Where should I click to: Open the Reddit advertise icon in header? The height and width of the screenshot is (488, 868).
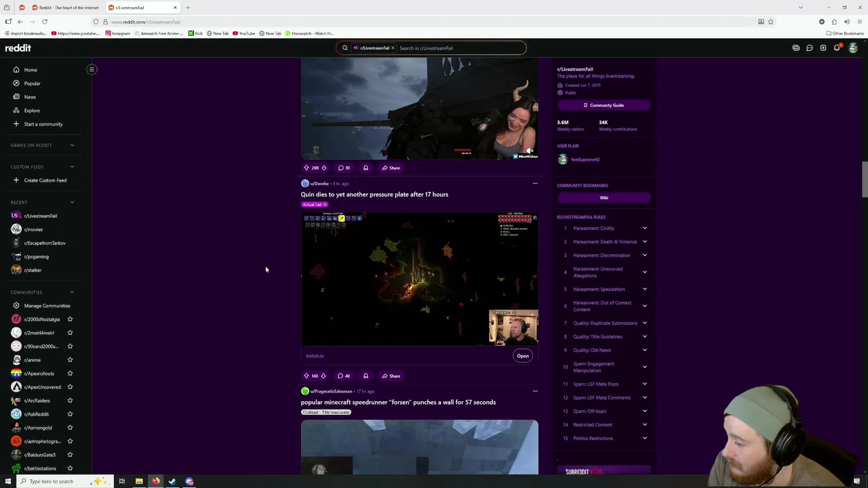796,48
